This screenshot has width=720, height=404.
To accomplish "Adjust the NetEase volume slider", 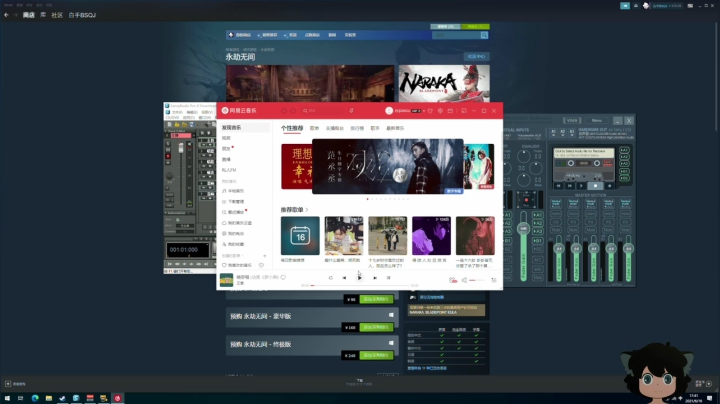I will pos(477,280).
